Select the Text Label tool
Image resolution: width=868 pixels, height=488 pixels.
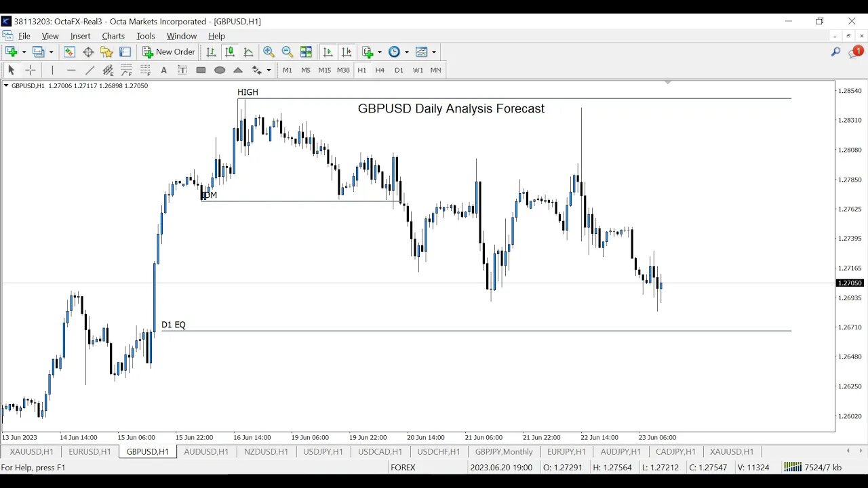coord(182,70)
